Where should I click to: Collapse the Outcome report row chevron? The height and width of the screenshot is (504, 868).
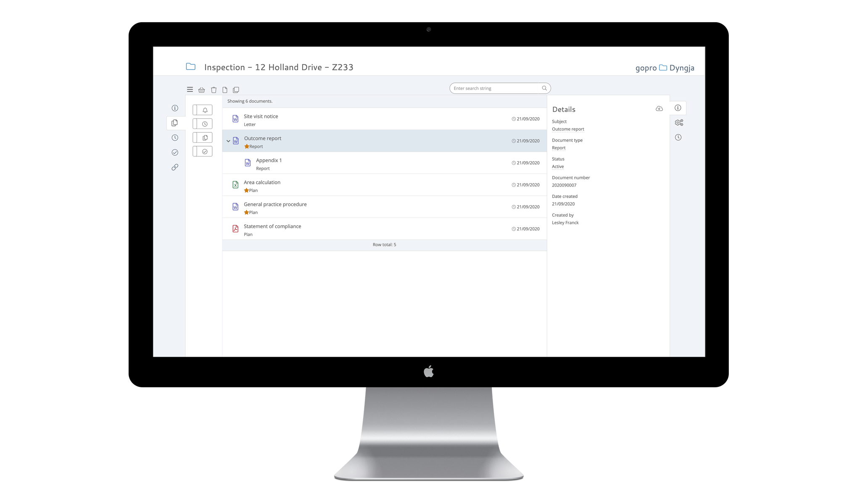[x=228, y=141]
